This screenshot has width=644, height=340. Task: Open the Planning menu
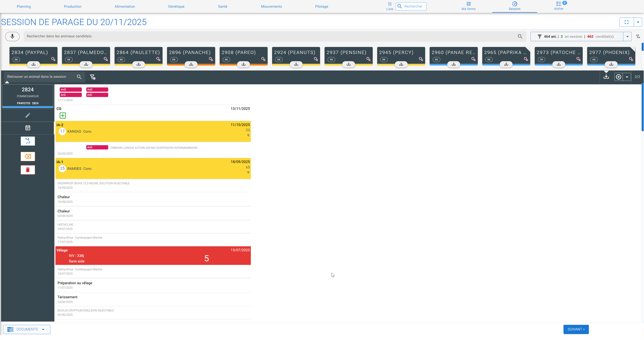click(x=24, y=6)
